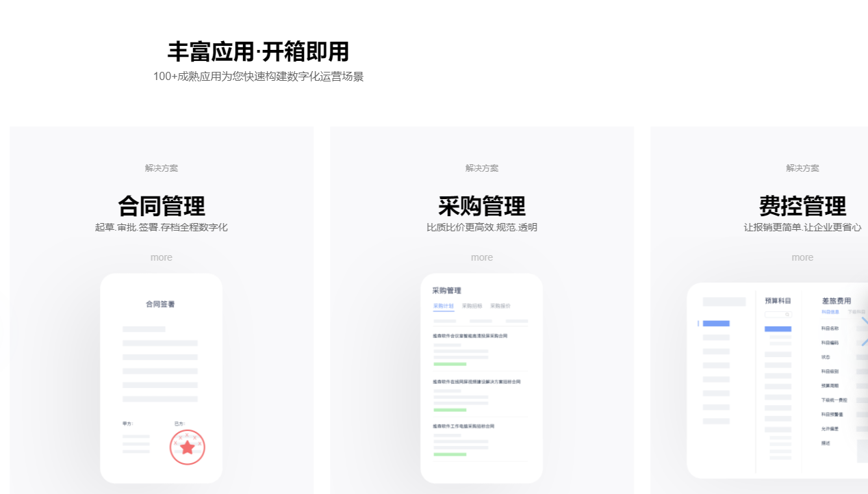Open the 工作电脑采购招标合同 entry
Screen dimensions: 868x494
point(463,426)
